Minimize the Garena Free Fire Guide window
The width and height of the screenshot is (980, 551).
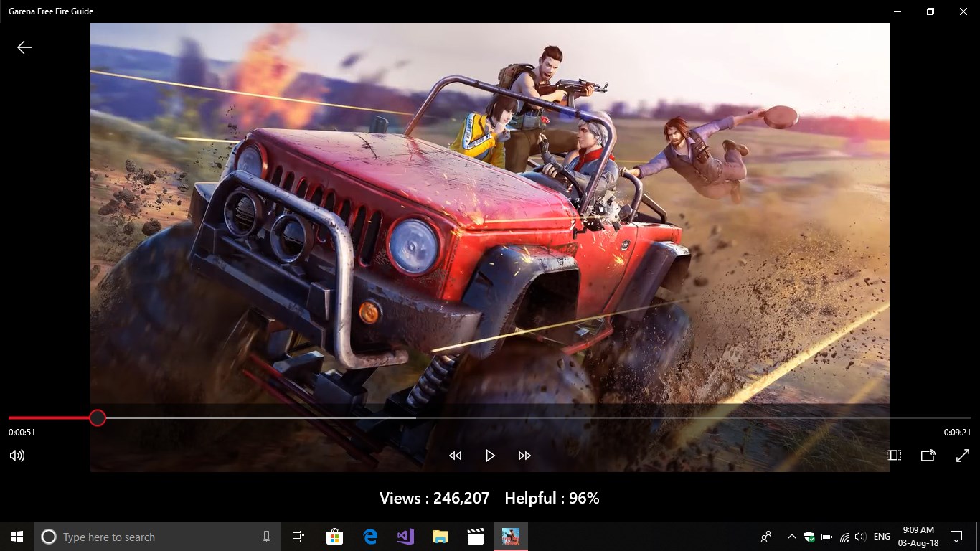click(x=897, y=11)
